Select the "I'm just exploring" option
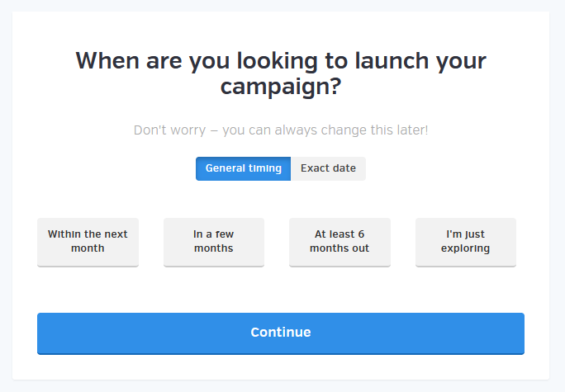The height and width of the screenshot is (392, 565). click(466, 242)
